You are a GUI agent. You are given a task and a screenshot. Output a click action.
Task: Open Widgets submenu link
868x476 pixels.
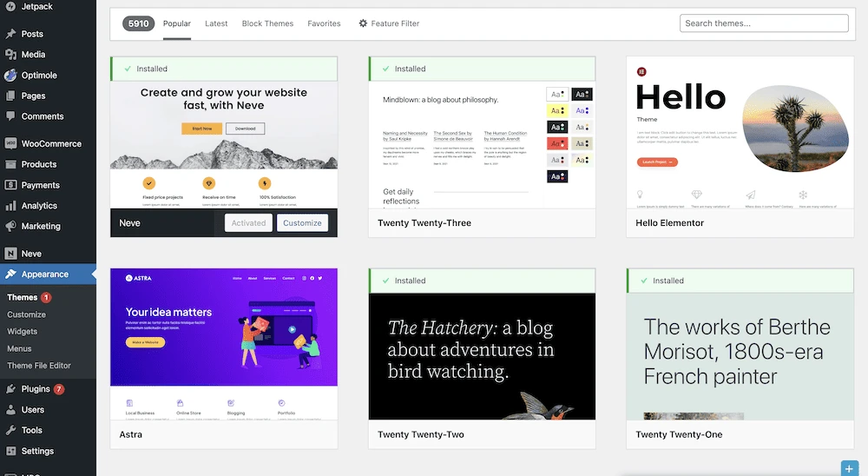pyautogui.click(x=23, y=331)
